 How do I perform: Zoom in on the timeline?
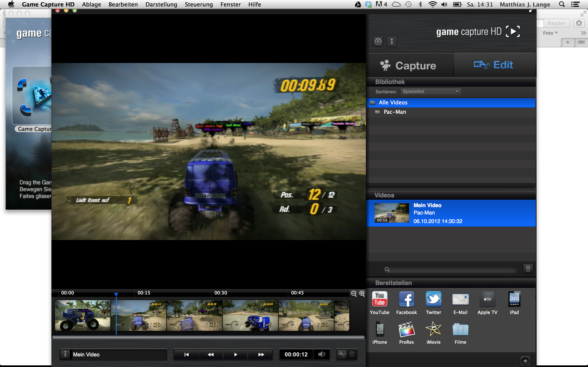[x=362, y=293]
